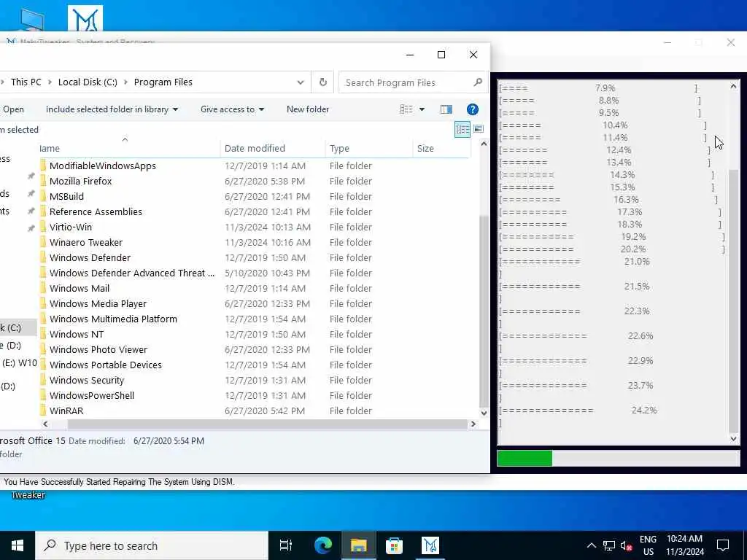This screenshot has height=560, width=747.
Task: Launch Microsoft Edge from taskbar
Action: (x=323, y=545)
